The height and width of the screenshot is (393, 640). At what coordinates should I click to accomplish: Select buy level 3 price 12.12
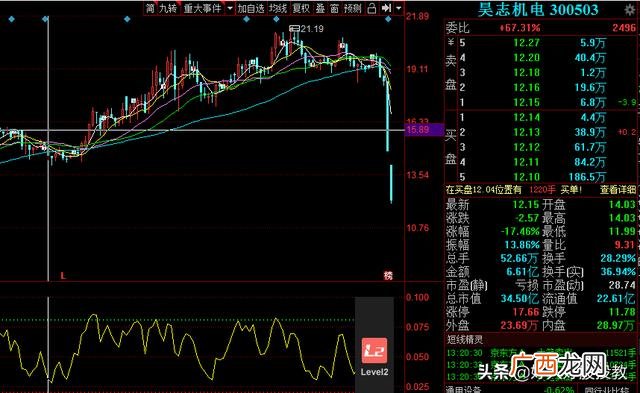tap(527, 147)
